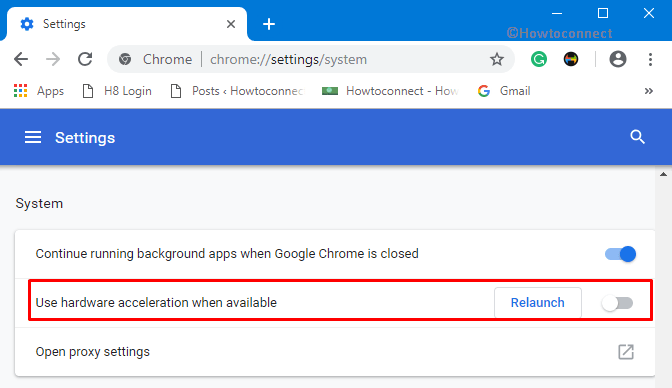Open the Gmail bookmark

tap(504, 91)
